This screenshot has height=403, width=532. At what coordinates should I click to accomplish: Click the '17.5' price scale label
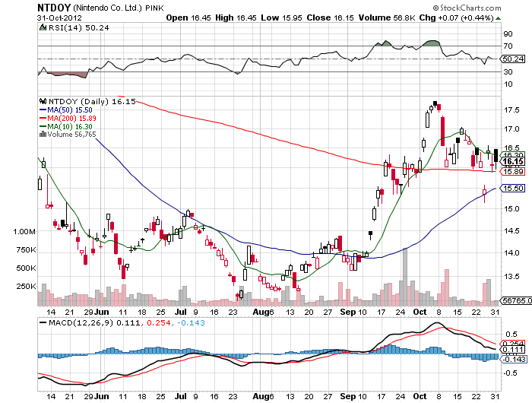[x=511, y=110]
